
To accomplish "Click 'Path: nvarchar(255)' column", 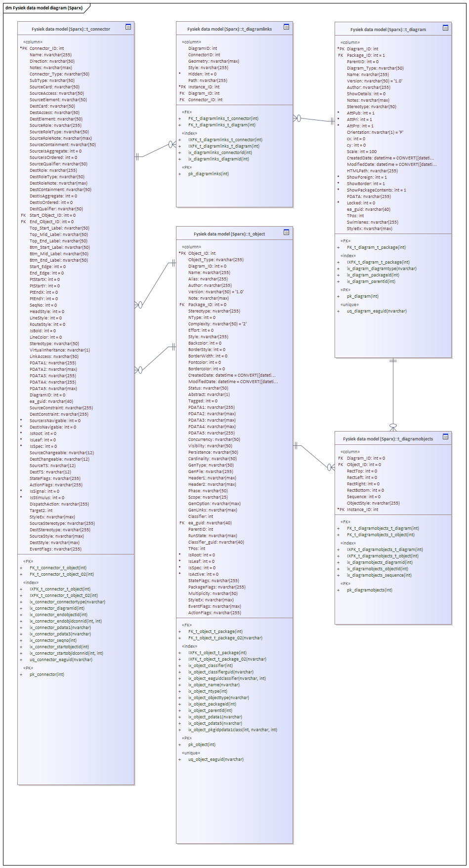I will pyautogui.click(x=208, y=80).
